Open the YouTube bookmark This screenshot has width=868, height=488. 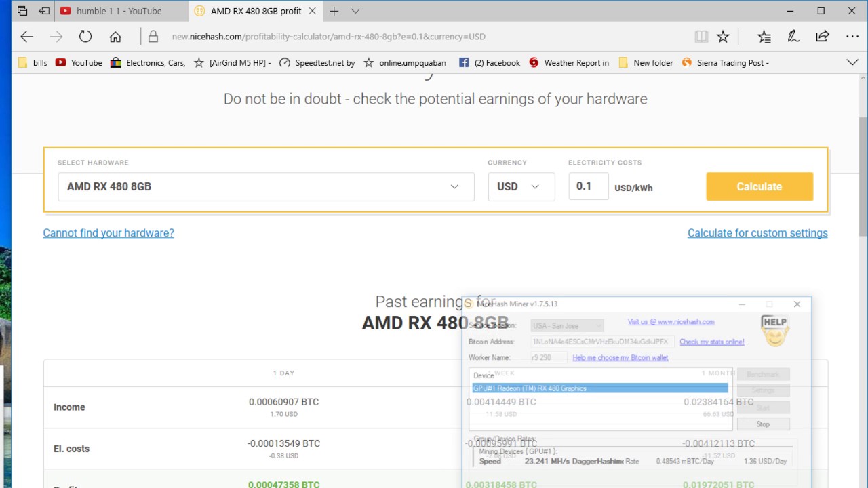[79, 62]
